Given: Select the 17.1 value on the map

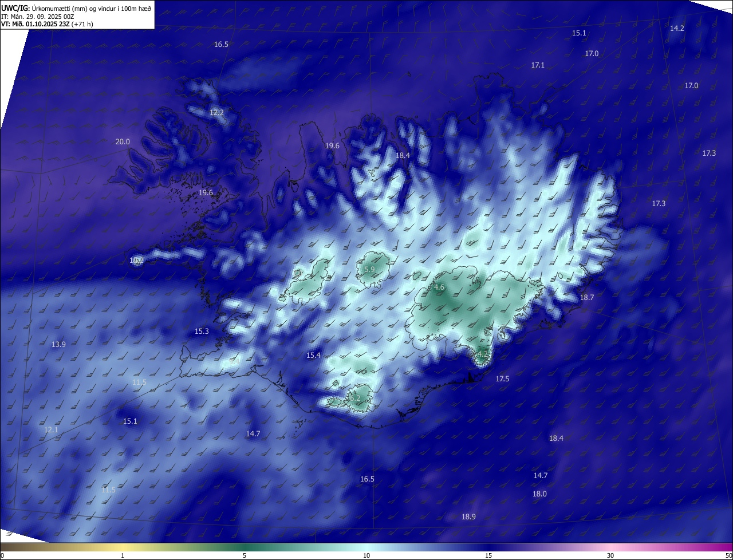Looking at the screenshot, I should [x=537, y=65].
